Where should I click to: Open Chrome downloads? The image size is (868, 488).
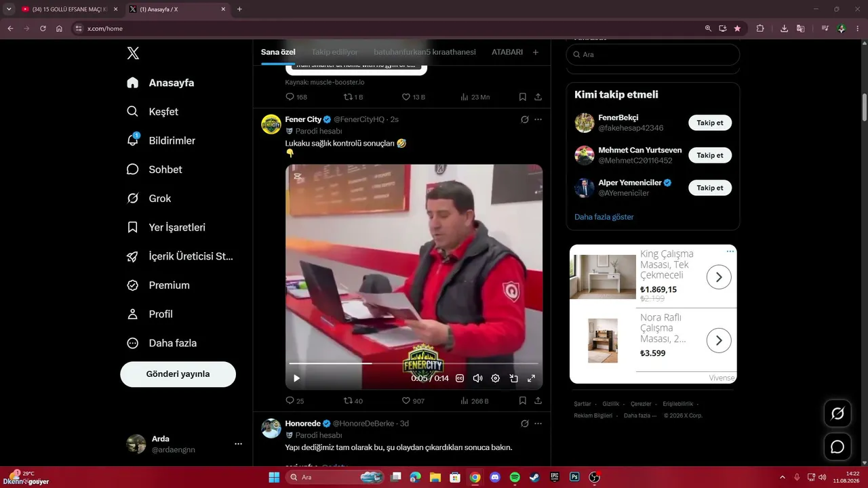tap(784, 28)
